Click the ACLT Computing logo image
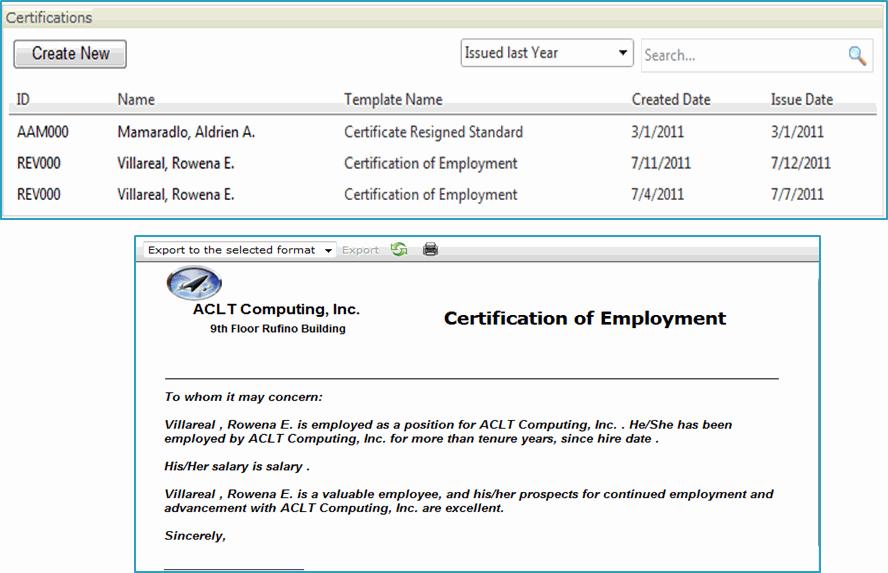888x573 pixels. pos(194,283)
